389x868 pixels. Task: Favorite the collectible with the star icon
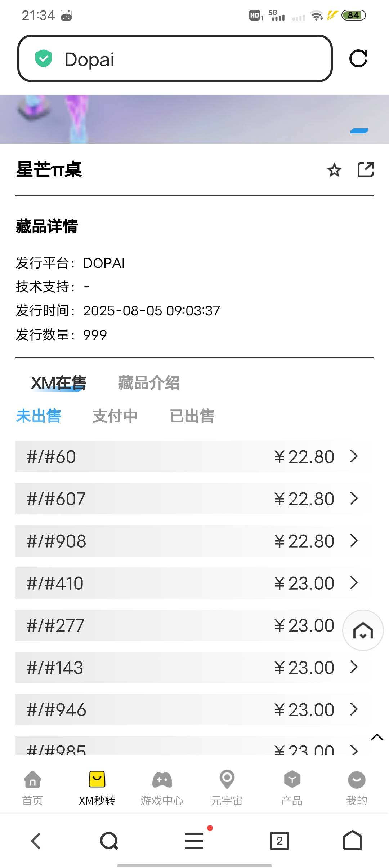coord(334,170)
